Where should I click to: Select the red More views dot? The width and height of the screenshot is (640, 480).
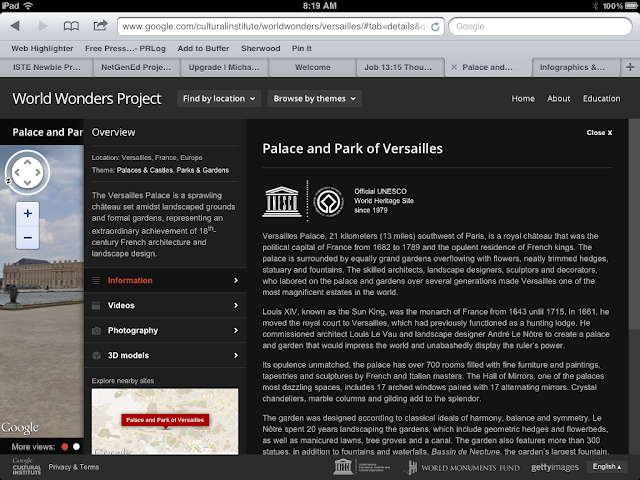point(64,447)
